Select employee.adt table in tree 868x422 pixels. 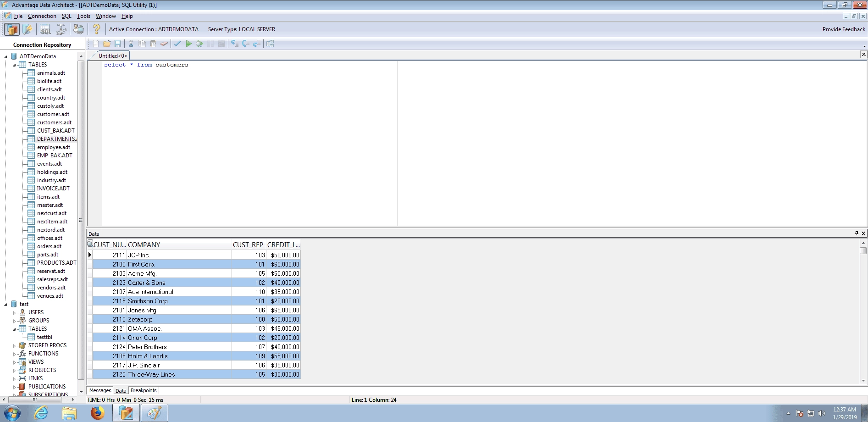tap(54, 147)
